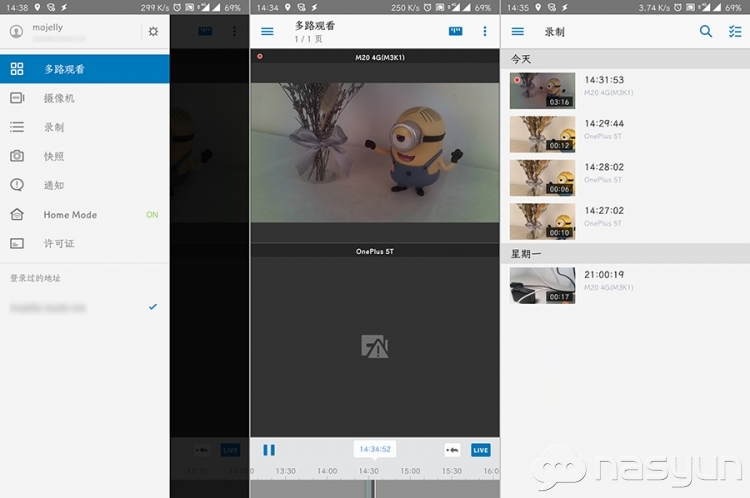Viewport: 750px width, 498px height.
Task: Click the 14:31:53 recording time text
Action: point(604,80)
